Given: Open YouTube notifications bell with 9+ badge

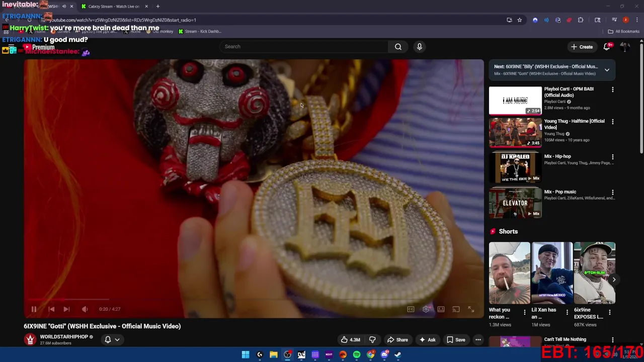Looking at the screenshot, I should point(607,47).
